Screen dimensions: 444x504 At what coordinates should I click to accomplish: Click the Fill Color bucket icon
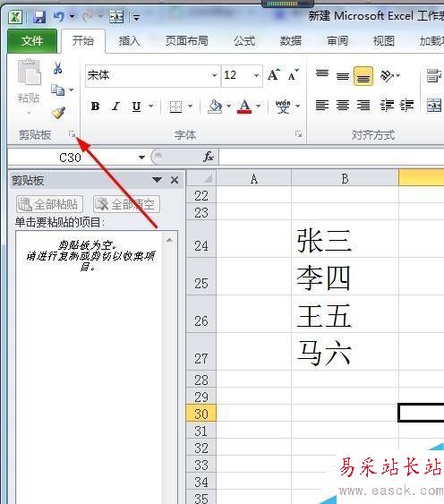215,106
